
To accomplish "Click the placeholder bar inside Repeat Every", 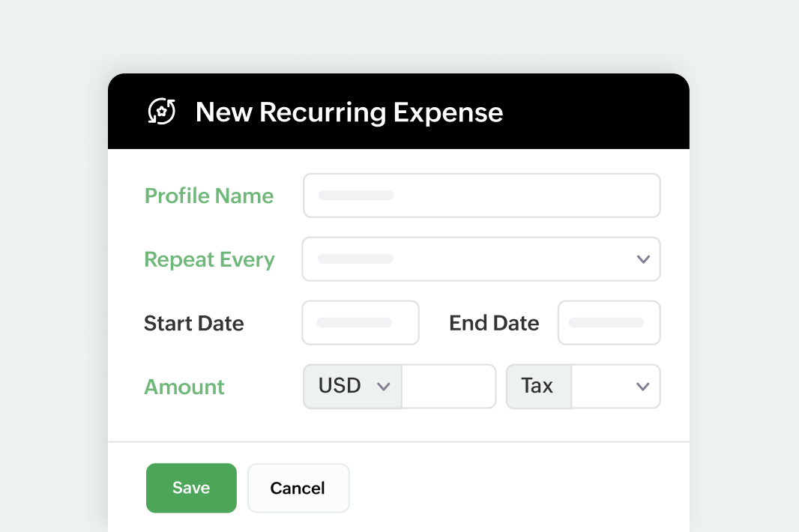I will pyautogui.click(x=356, y=259).
